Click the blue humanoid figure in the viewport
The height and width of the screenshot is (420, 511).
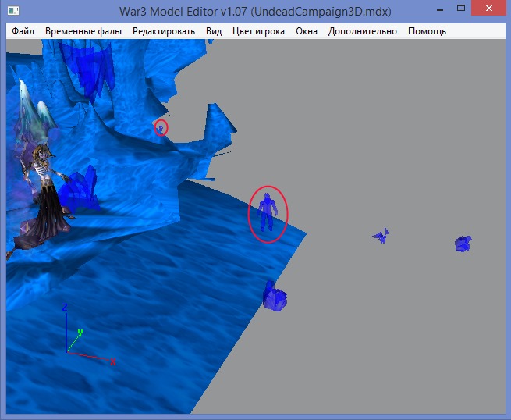pos(267,212)
